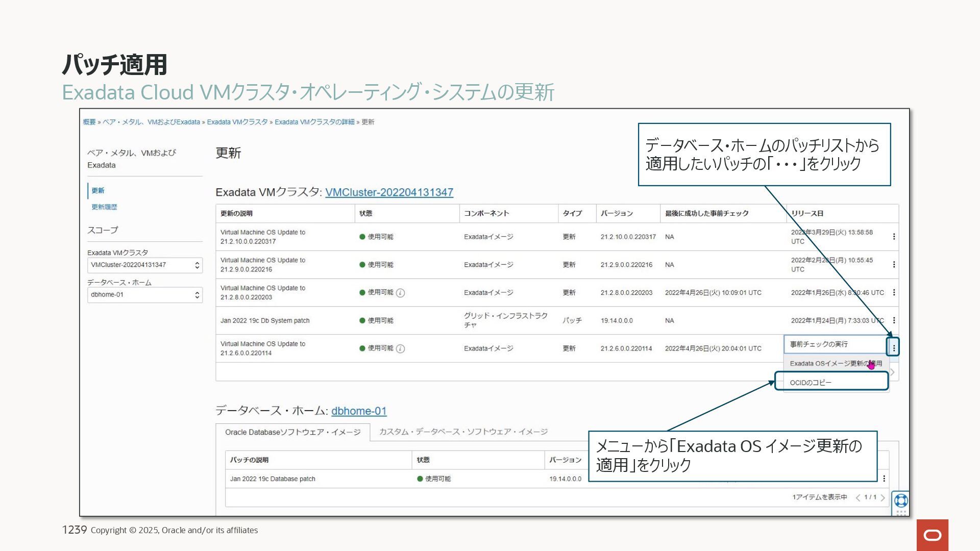The image size is (980, 551).
Task: Open the lifebuoy help widget icon
Action: (x=901, y=500)
